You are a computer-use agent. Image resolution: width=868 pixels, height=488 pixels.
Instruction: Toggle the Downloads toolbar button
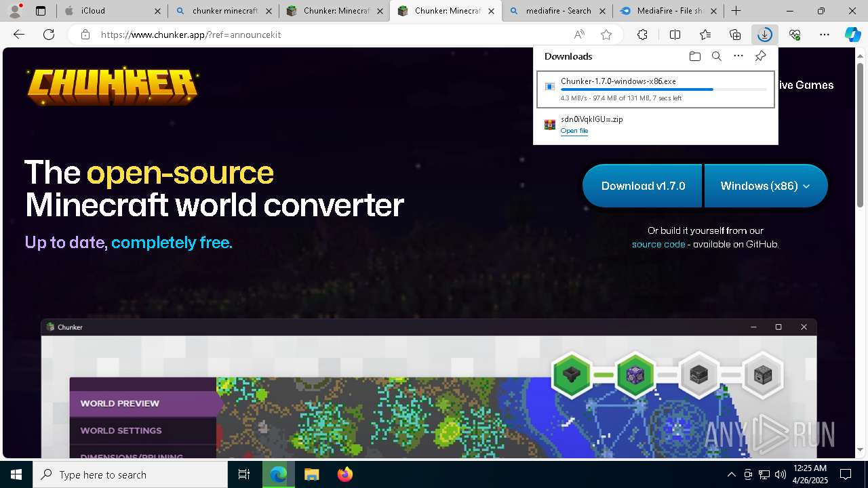tap(765, 35)
